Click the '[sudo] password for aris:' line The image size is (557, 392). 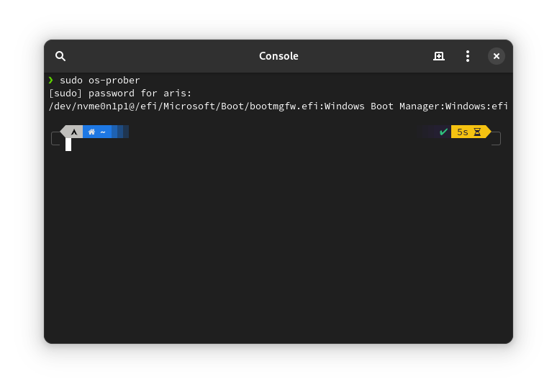(x=120, y=93)
